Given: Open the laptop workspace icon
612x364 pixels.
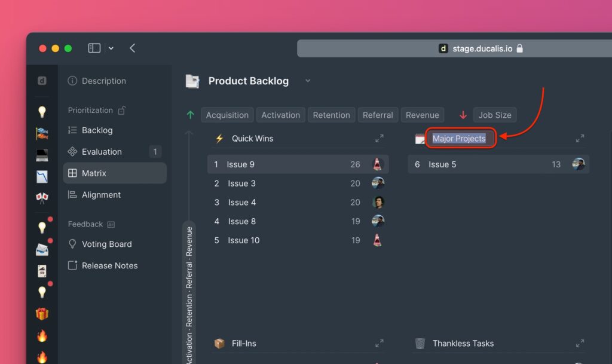Looking at the screenshot, I should tap(42, 155).
